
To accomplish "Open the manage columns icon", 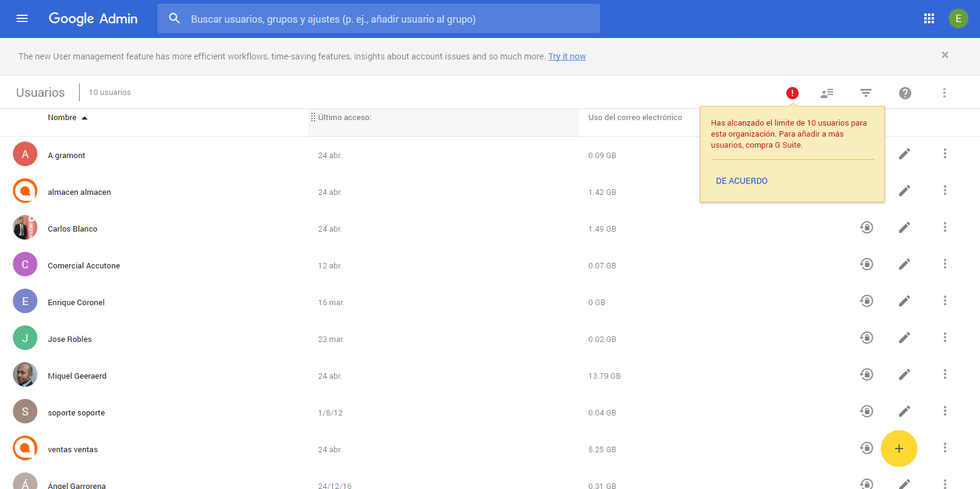I will [x=827, y=93].
